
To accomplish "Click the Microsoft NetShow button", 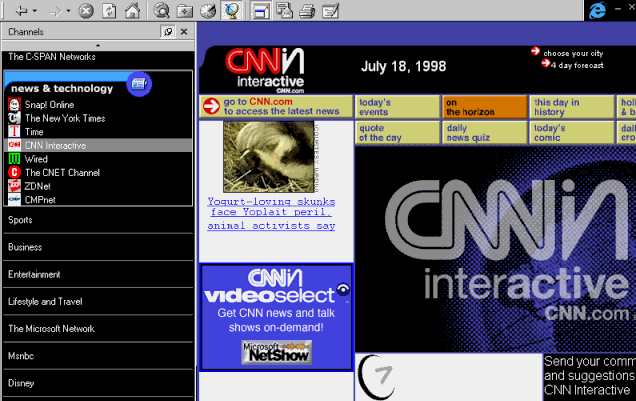I will (x=277, y=352).
